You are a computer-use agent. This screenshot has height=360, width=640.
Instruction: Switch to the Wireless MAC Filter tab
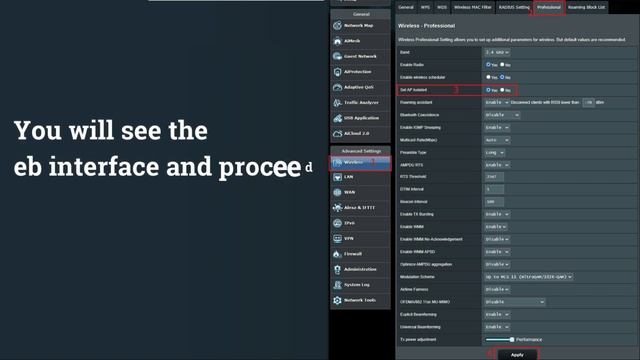pyautogui.click(x=473, y=7)
